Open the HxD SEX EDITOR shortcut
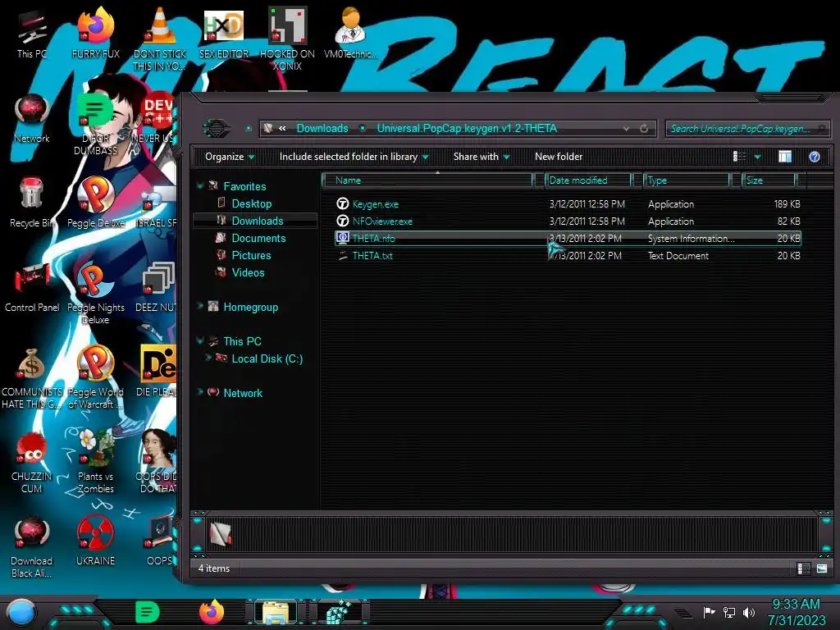Image resolution: width=840 pixels, height=630 pixels. point(224,35)
